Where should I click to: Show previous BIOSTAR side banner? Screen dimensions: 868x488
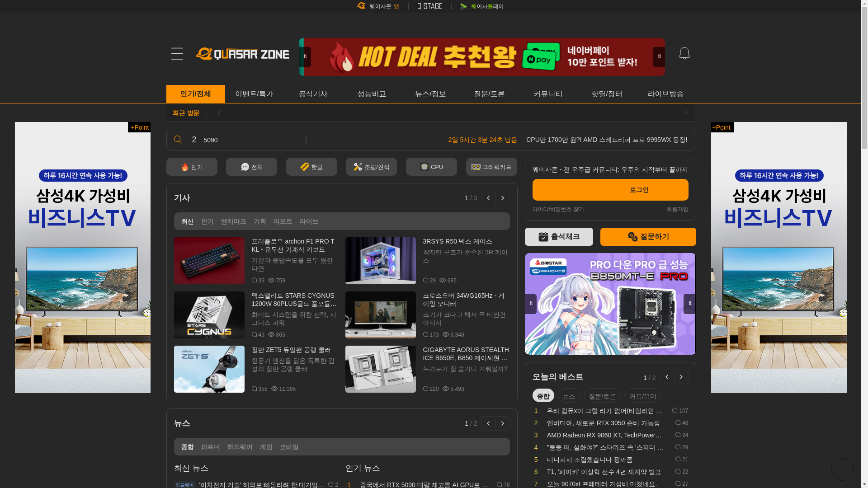(x=531, y=304)
